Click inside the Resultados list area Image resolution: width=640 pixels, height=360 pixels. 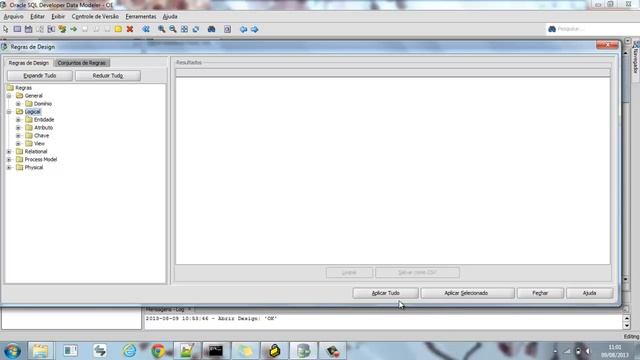pos(393,171)
